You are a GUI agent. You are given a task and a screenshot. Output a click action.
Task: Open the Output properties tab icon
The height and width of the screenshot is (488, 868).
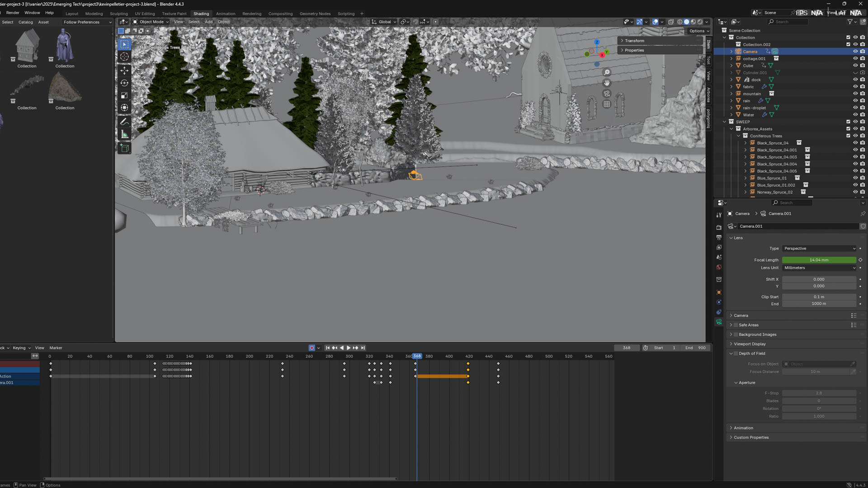point(719,237)
